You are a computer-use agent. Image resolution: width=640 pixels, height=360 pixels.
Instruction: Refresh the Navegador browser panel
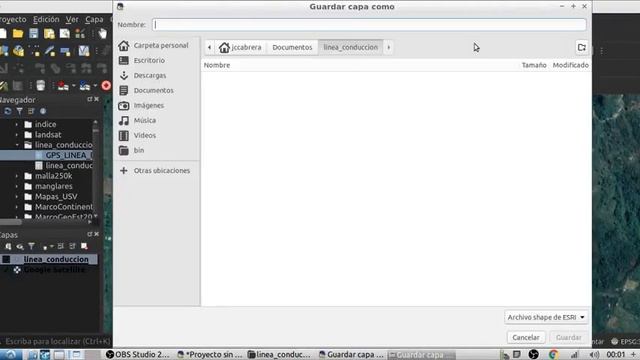pyautogui.click(x=8, y=111)
